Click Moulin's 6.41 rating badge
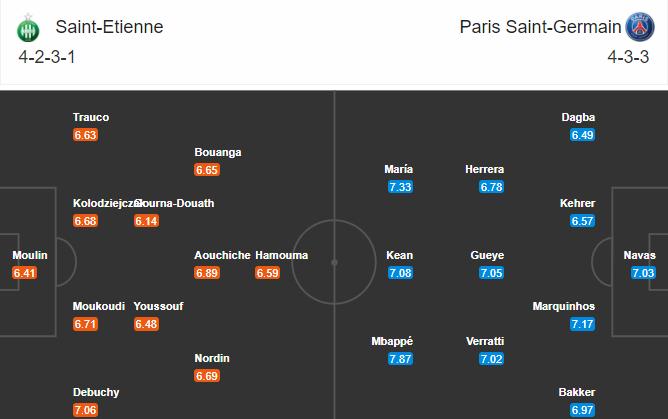Viewport: 668px width, 419px height. coord(24,273)
